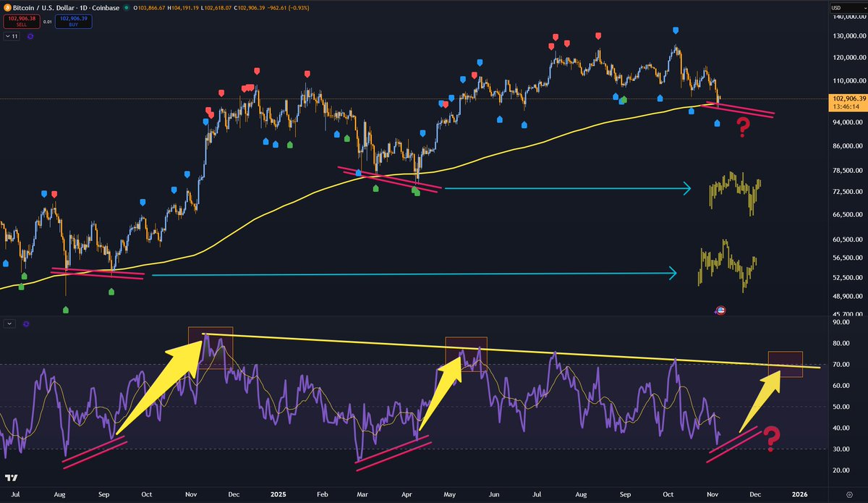Open the Bitcoin / U.S. Dollar symbol title

(x=67, y=7)
